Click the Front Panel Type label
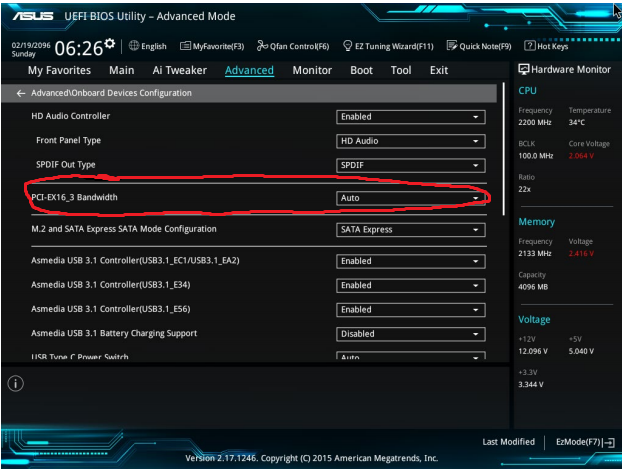 68,140
